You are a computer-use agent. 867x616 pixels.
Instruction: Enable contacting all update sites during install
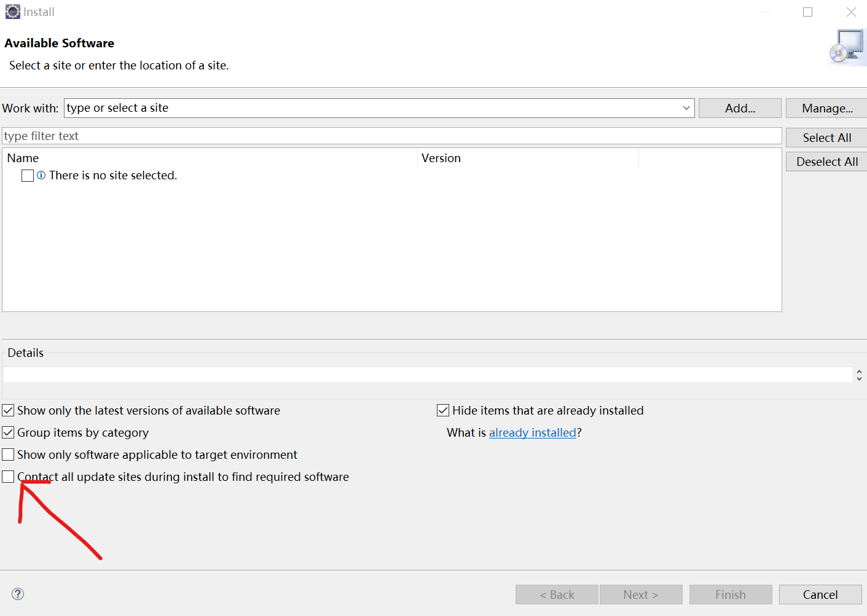pyautogui.click(x=8, y=477)
